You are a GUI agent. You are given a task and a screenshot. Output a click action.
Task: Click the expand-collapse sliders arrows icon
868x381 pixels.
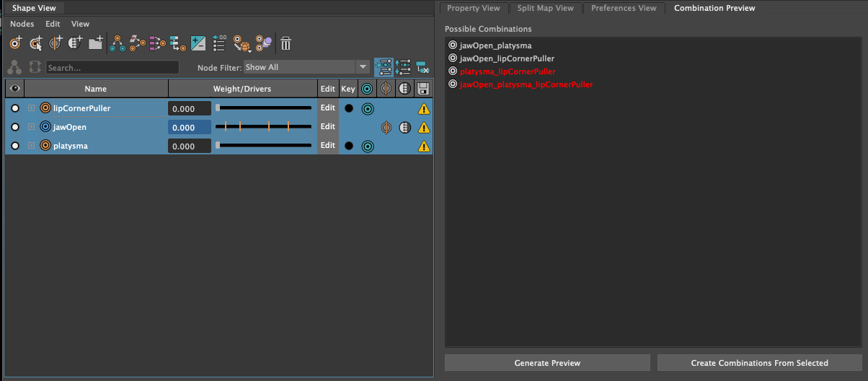tap(404, 67)
